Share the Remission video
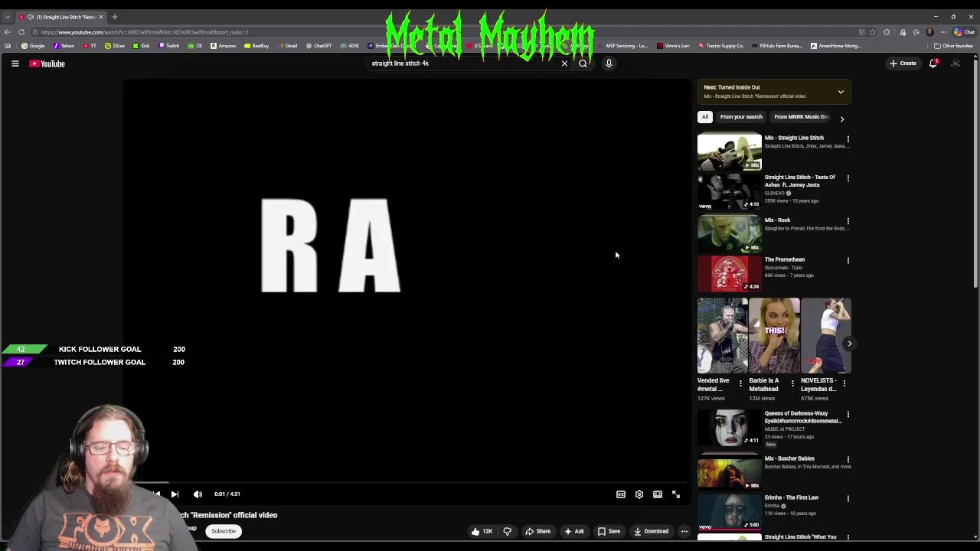Image resolution: width=980 pixels, height=551 pixels. pos(537,531)
